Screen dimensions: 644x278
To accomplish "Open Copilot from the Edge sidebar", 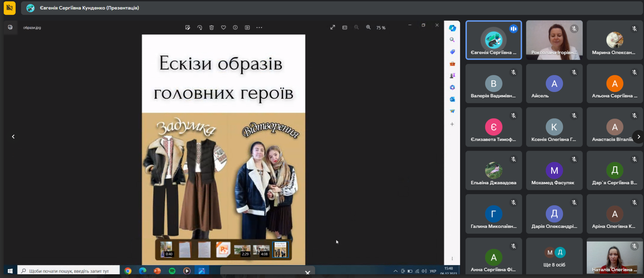I will pos(452,28).
